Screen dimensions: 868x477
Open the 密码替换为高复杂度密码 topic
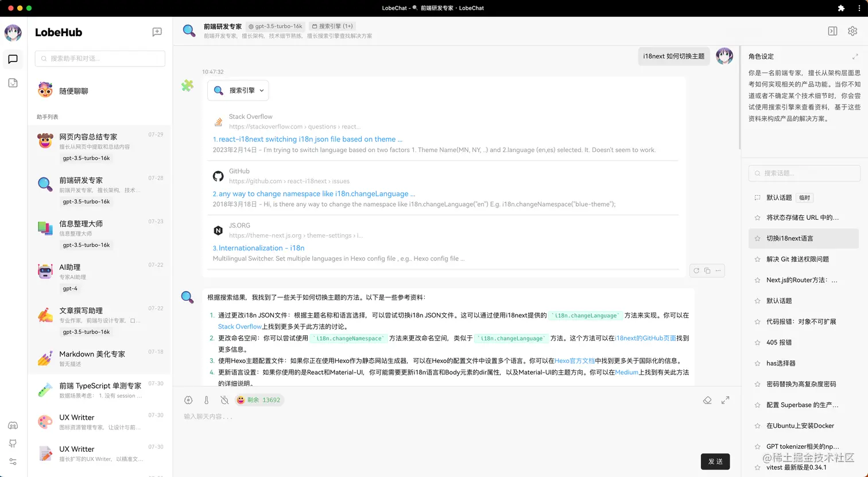pyautogui.click(x=804, y=384)
